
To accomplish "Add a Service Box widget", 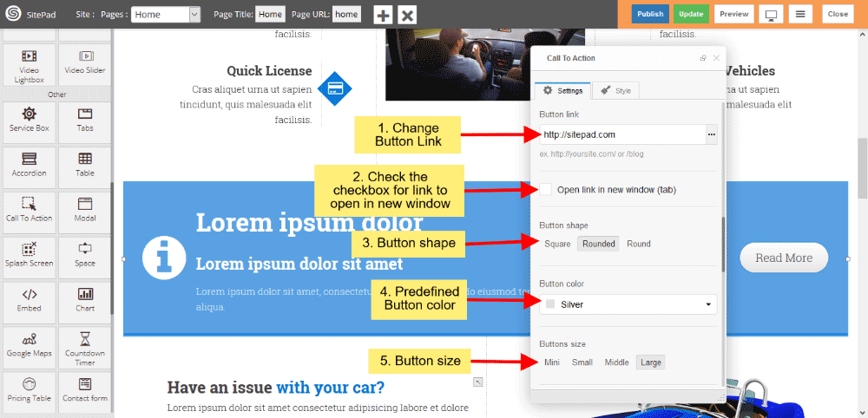I will (30, 121).
